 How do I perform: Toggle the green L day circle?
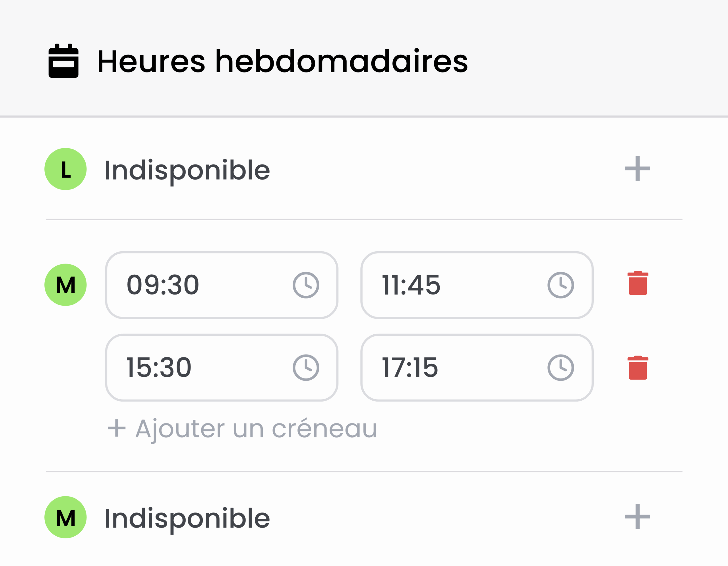coord(66,169)
